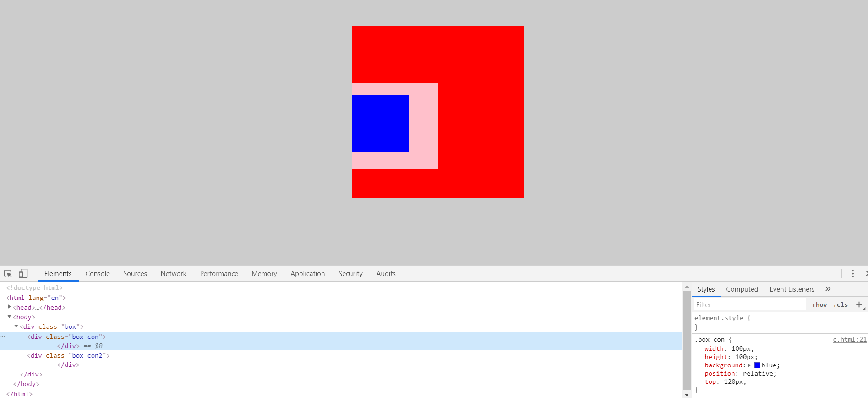Select the closing /body tag row

[x=26, y=384]
